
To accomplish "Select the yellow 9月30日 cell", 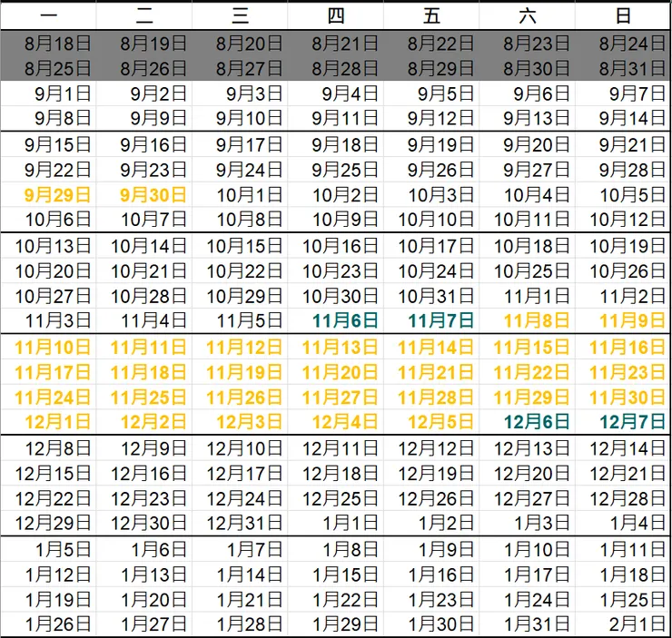I will click(x=144, y=195).
